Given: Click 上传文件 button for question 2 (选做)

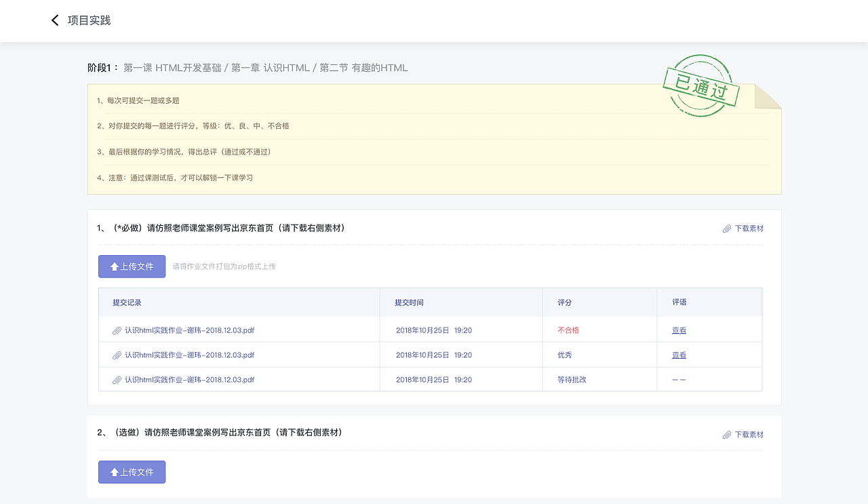Looking at the screenshot, I should click(x=132, y=472).
